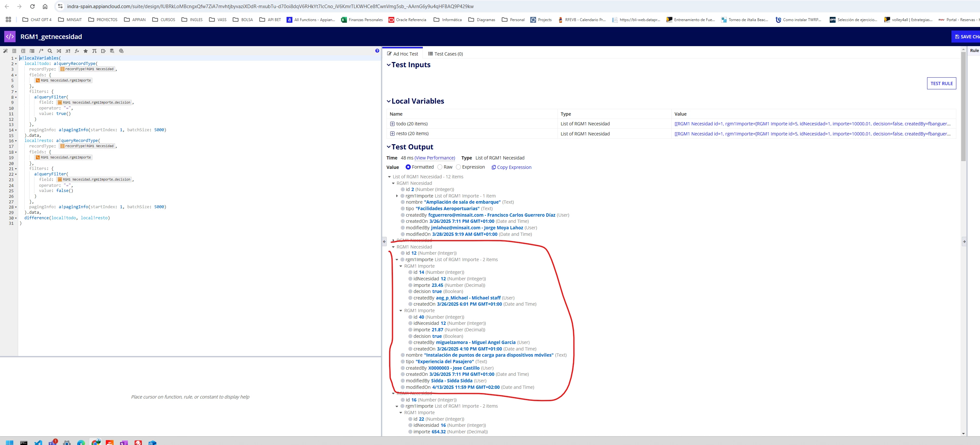The height and width of the screenshot is (445, 980).
Task: Open Outlook from the taskbar
Action: pos(152,442)
